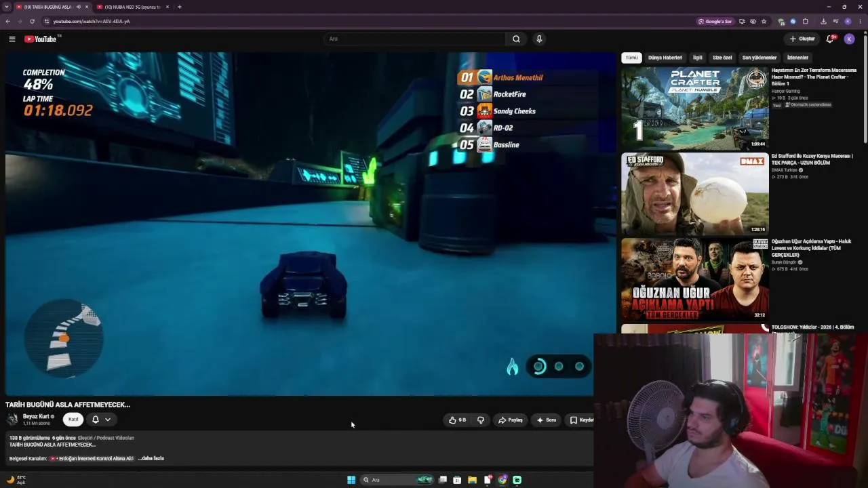Reload the page with the refresh icon

tap(32, 21)
